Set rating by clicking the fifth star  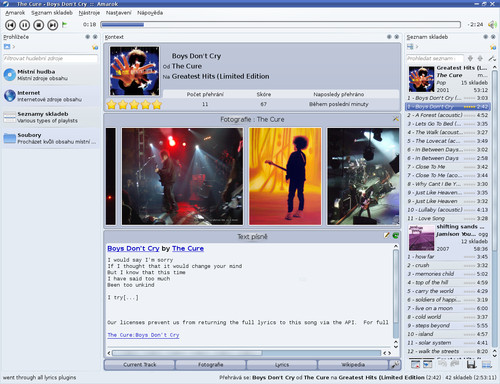coord(157,105)
